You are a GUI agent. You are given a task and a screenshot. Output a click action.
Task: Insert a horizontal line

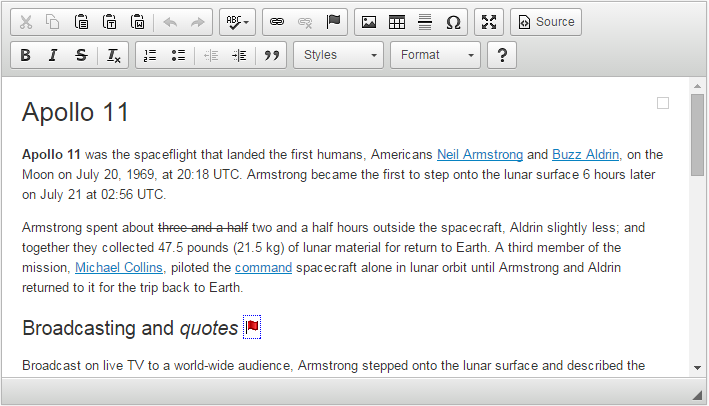tap(425, 22)
